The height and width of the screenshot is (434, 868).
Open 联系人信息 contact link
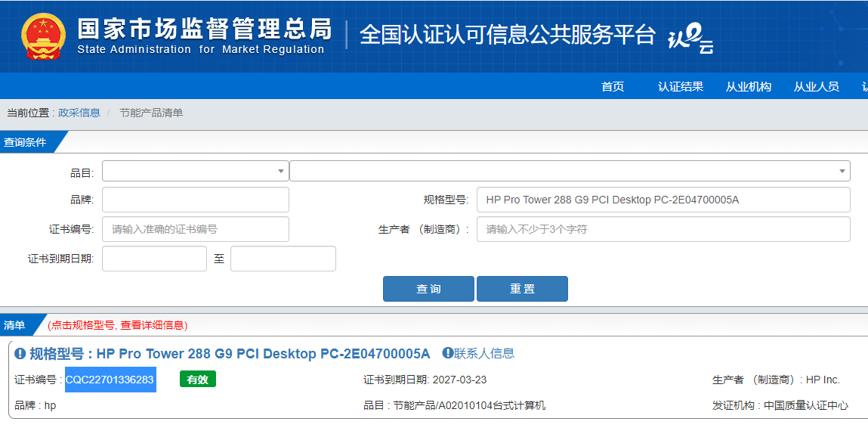484,353
